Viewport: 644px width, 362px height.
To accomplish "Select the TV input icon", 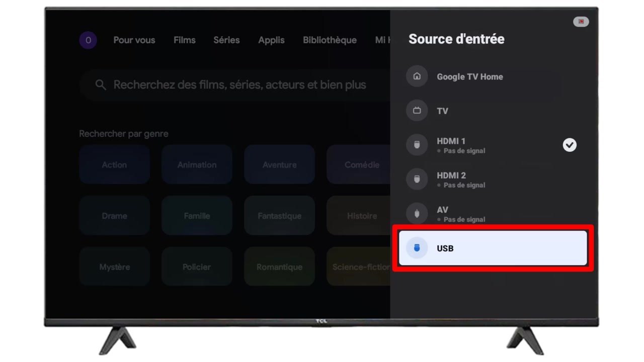I will [417, 111].
